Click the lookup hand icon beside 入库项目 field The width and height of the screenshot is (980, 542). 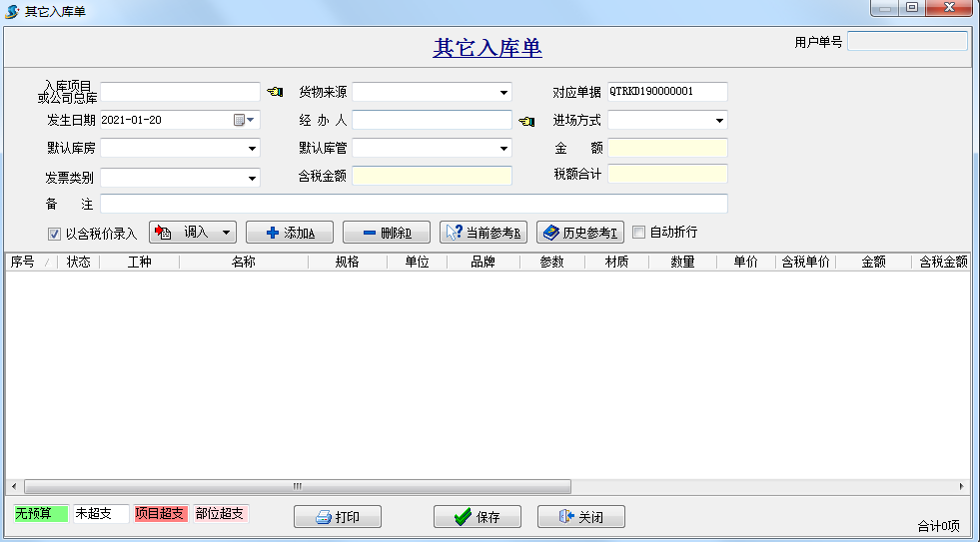tap(275, 92)
